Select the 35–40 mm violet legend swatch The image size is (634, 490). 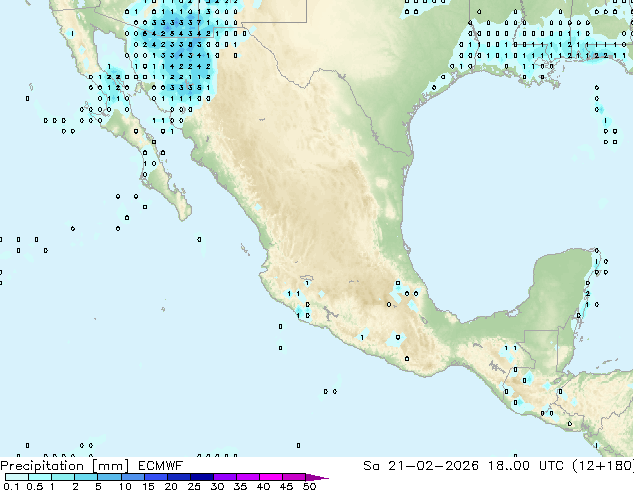coord(247,477)
